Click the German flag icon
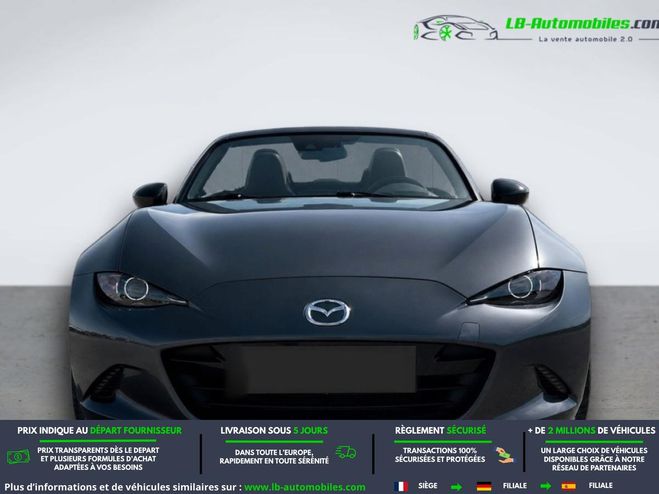Screen dimensions: 659x494 click(x=484, y=486)
